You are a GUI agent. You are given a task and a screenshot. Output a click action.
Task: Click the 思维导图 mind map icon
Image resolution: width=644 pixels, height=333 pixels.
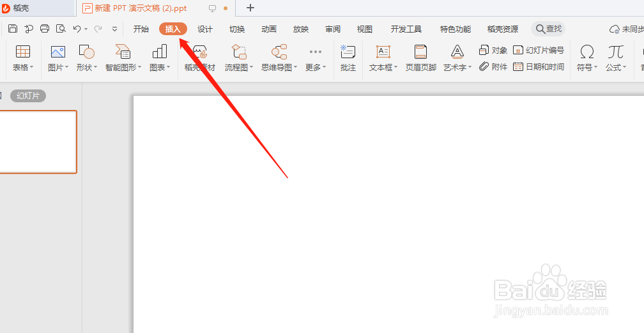click(x=279, y=52)
